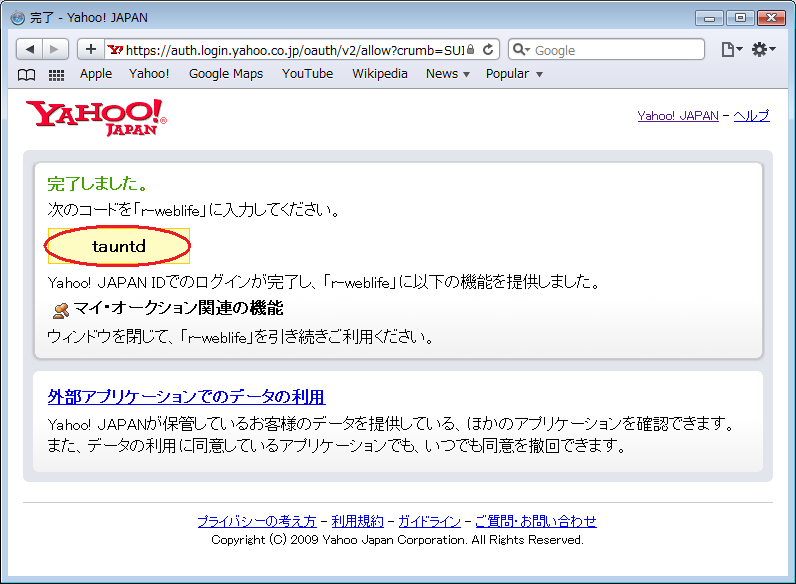
Task: Reload the page using the refresh icon
Action: [x=488, y=50]
